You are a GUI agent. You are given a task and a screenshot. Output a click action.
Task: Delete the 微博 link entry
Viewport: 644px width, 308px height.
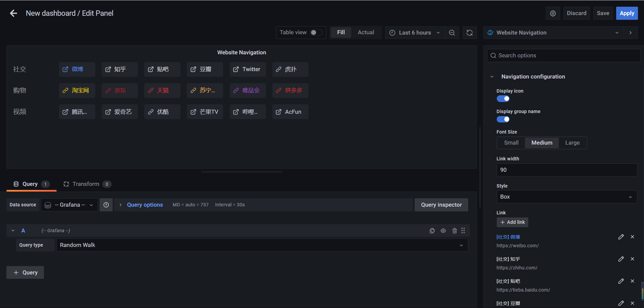632,237
